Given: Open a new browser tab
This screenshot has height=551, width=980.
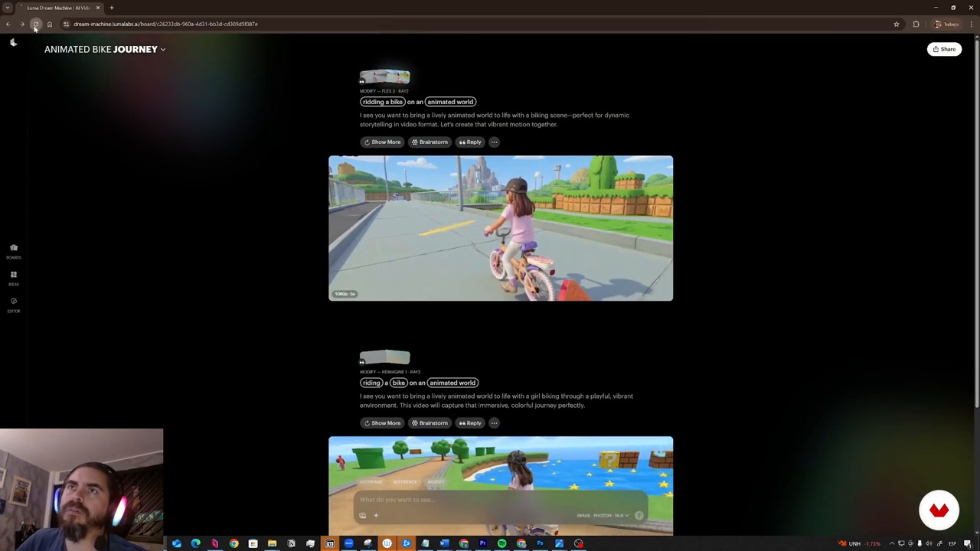Looking at the screenshot, I should [x=112, y=8].
